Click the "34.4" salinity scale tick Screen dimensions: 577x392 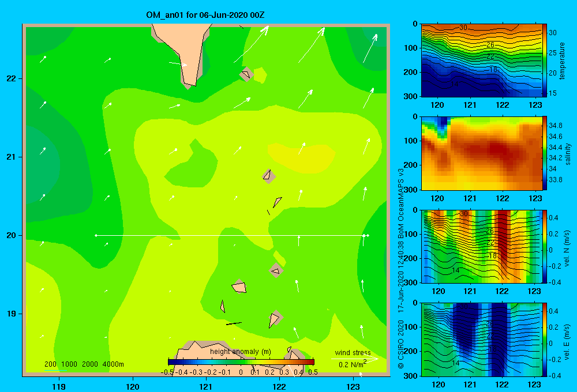[x=556, y=148]
